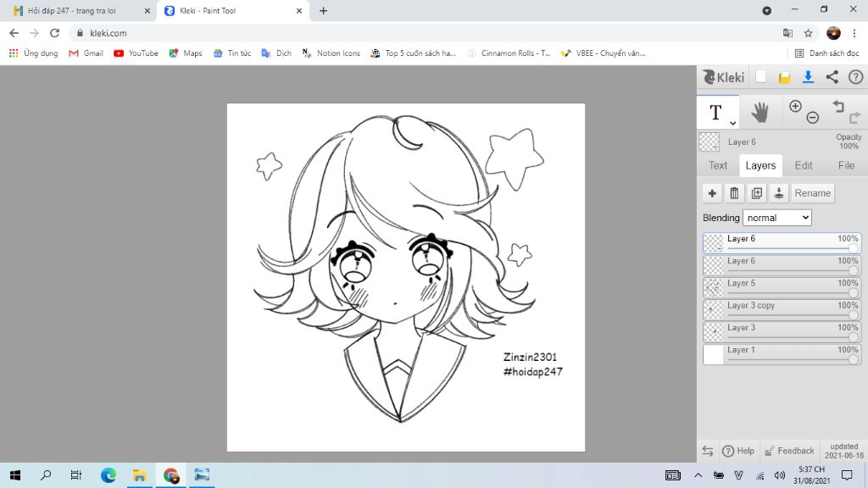Duplicate the current layer
The height and width of the screenshot is (488, 868).
coord(757,193)
